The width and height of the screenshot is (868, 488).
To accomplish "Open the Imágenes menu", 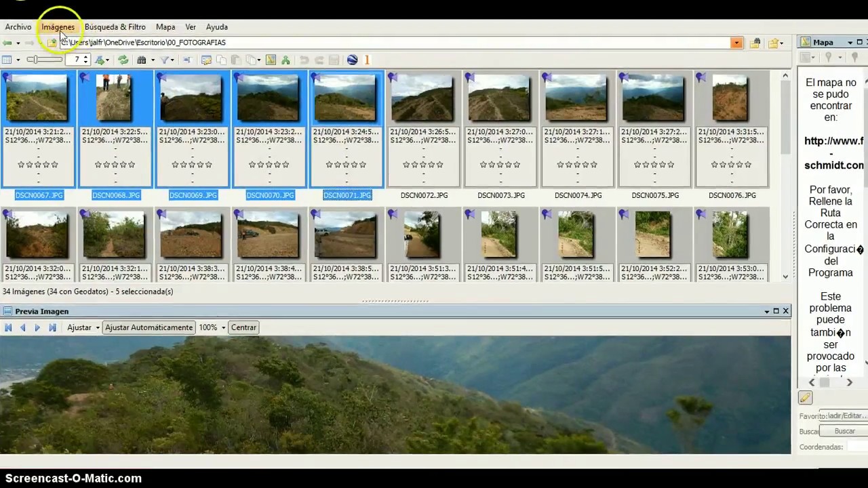I will pyautogui.click(x=58, y=27).
